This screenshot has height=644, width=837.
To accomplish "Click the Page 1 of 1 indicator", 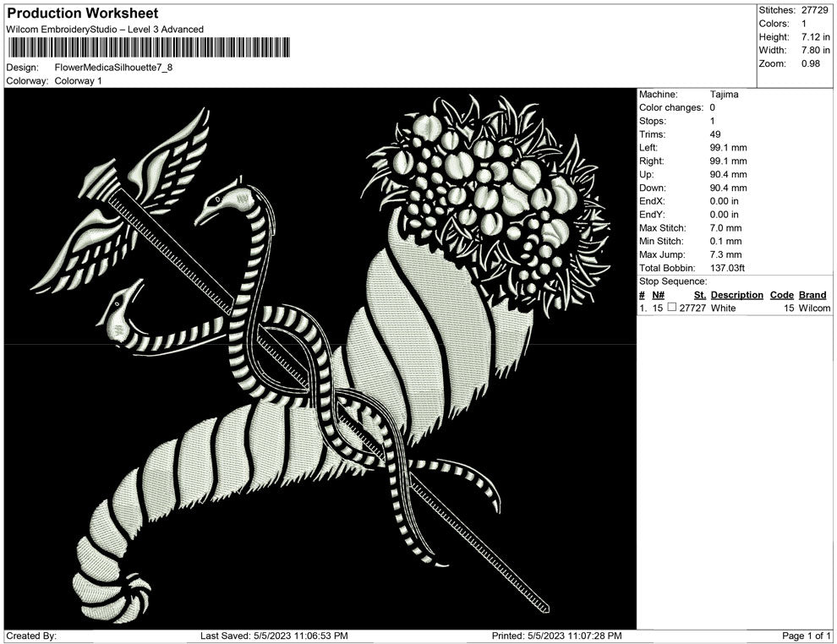I will [806, 636].
